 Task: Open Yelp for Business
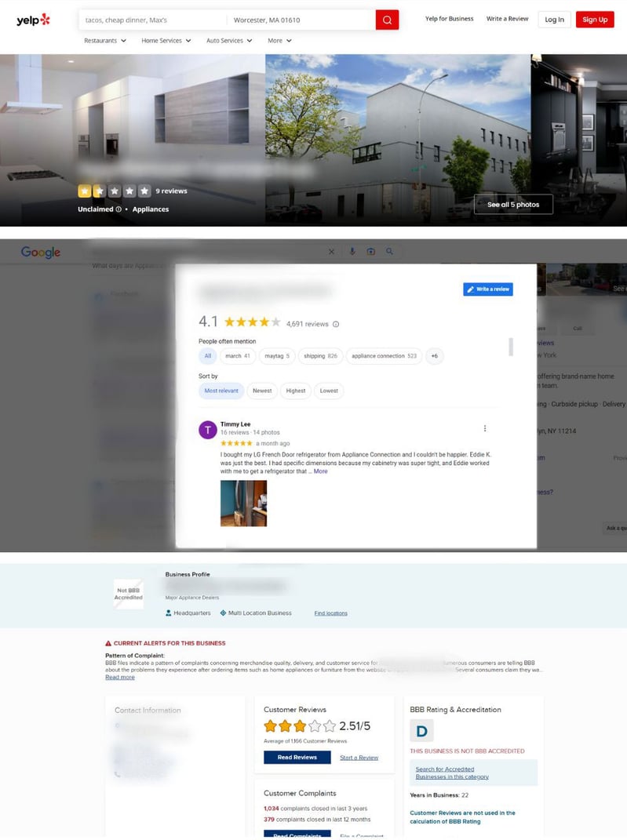(x=450, y=19)
